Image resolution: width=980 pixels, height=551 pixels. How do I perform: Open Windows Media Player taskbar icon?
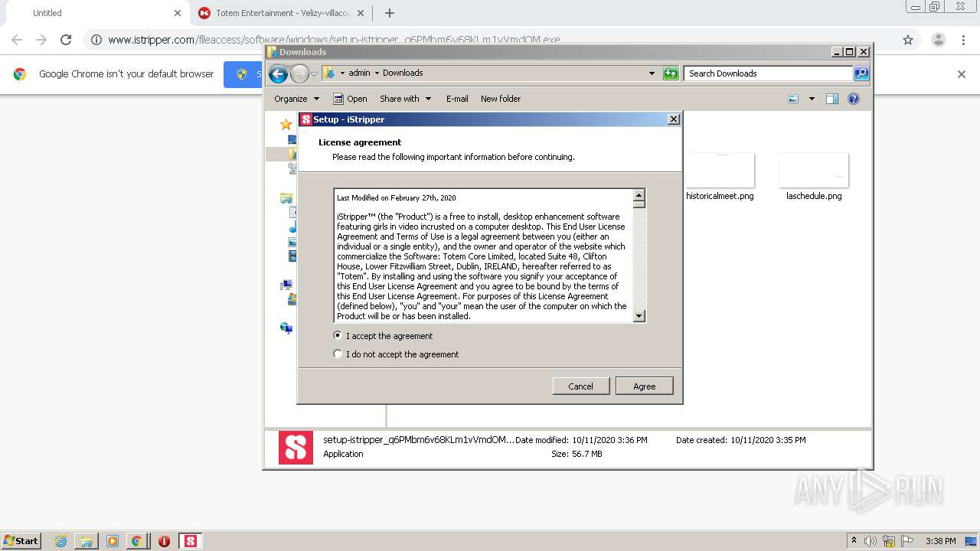113,541
